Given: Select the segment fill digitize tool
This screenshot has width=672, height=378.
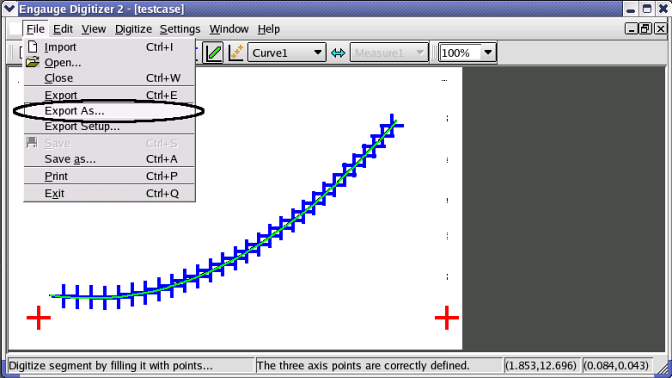Looking at the screenshot, I should point(213,53).
